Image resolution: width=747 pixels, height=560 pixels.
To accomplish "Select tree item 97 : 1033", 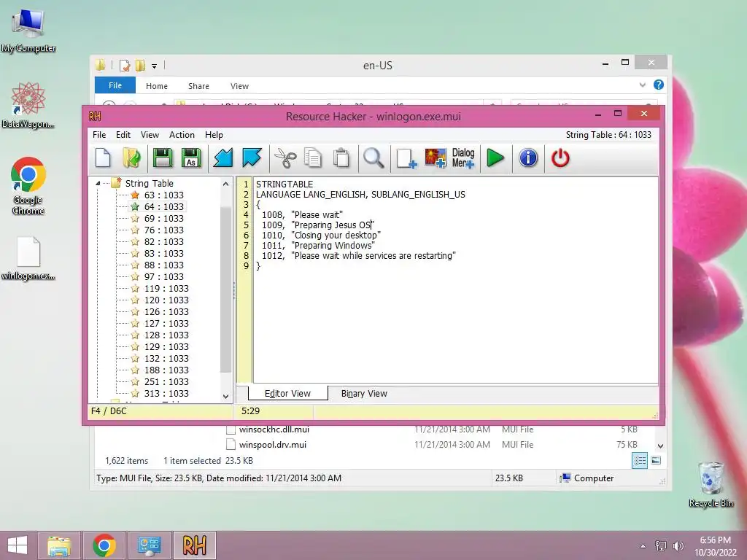I will pyautogui.click(x=164, y=276).
